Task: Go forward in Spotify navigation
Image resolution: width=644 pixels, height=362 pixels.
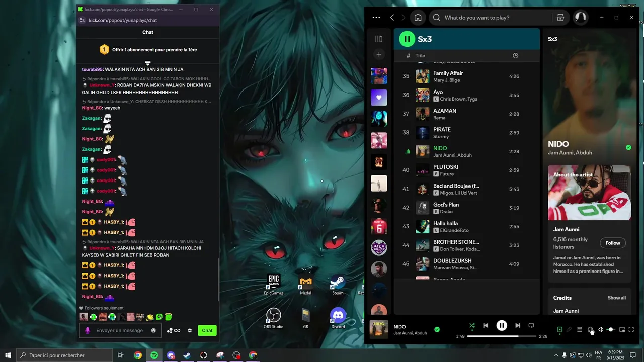Action: pyautogui.click(x=404, y=18)
